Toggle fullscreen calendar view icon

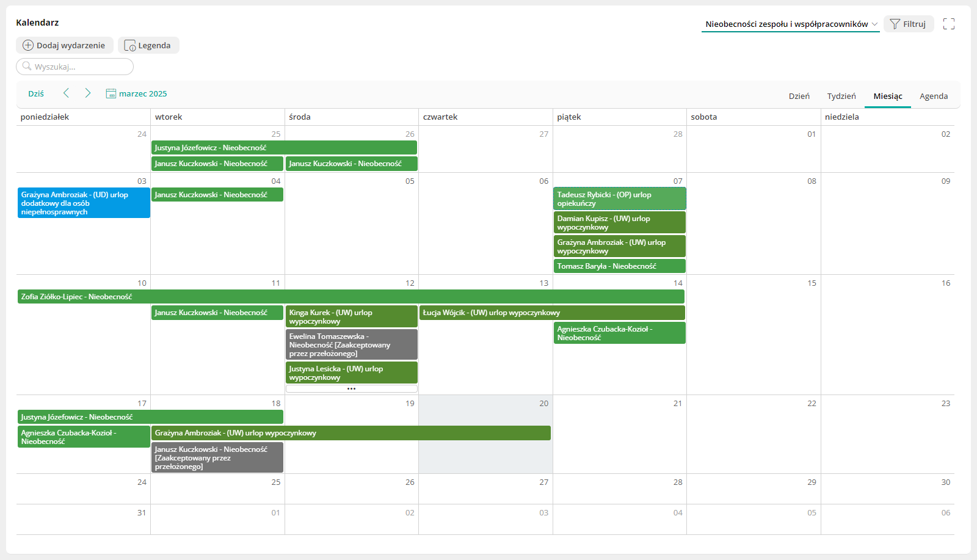coord(948,24)
